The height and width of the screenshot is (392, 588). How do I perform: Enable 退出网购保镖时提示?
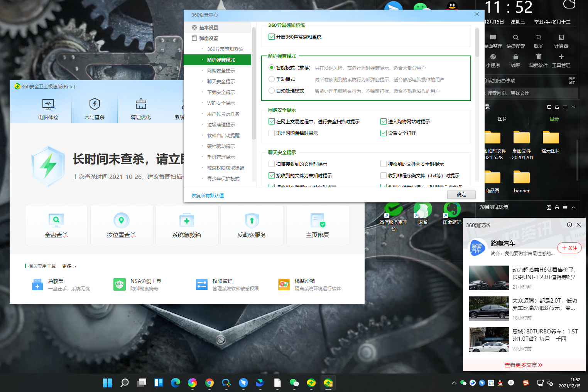tap(272, 133)
